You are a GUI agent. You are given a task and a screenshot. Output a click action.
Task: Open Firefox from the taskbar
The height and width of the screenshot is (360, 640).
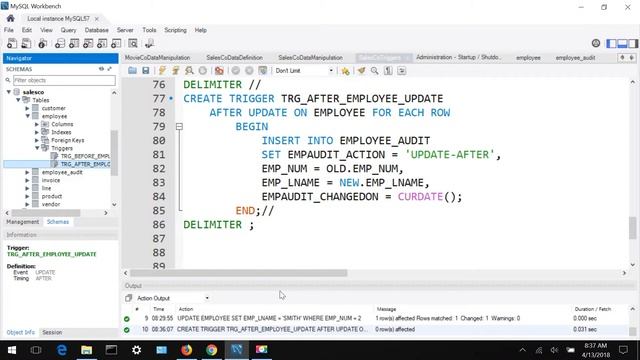pos(187,350)
